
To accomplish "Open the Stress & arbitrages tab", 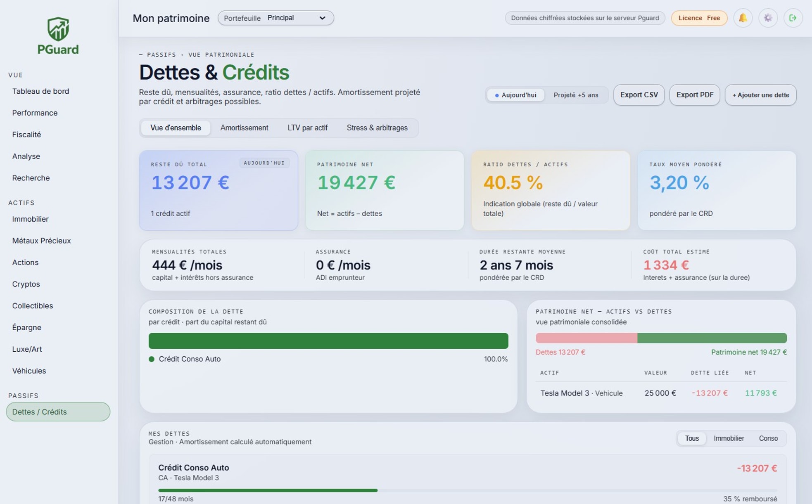I will [377, 128].
